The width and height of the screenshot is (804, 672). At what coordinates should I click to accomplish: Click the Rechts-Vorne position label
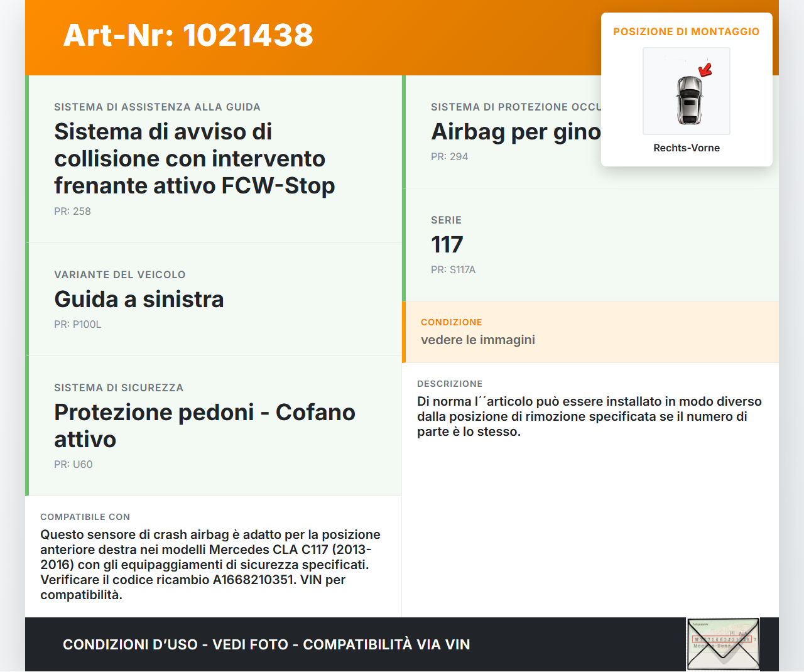point(687,148)
